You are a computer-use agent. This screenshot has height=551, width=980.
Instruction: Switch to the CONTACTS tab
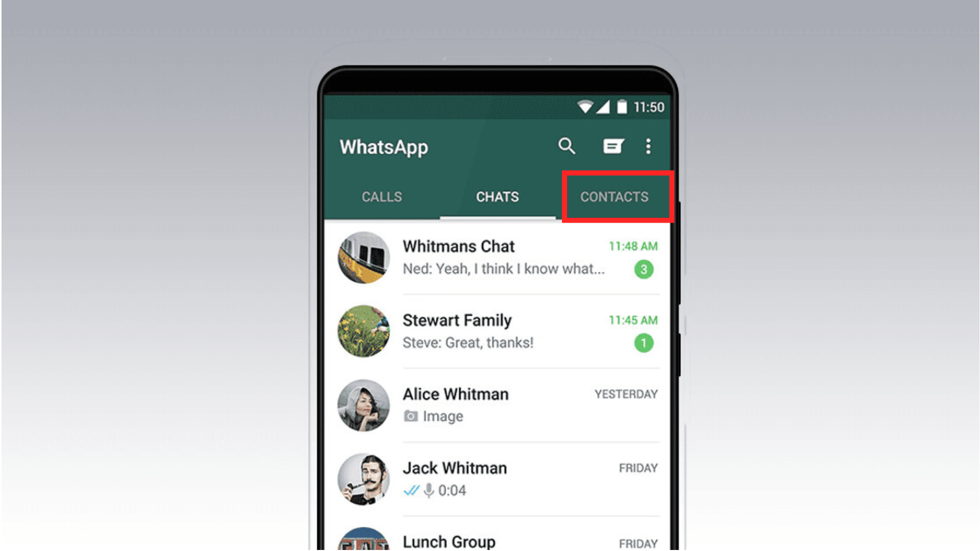coord(614,196)
